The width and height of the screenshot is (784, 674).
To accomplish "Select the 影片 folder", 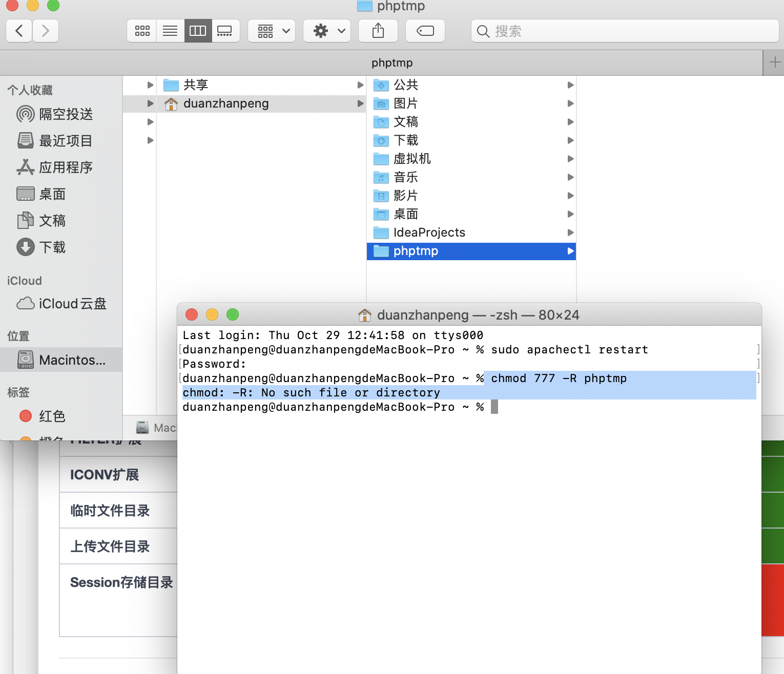I will [x=471, y=196].
